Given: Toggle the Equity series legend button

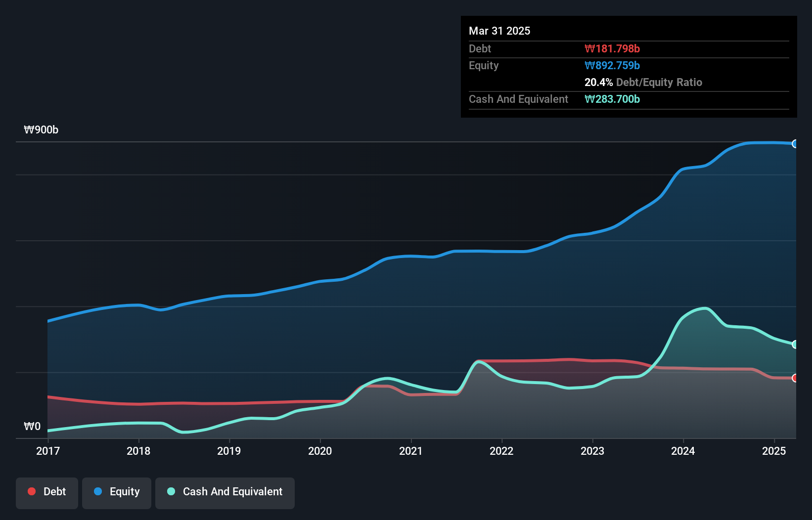Looking at the screenshot, I should coord(117,493).
